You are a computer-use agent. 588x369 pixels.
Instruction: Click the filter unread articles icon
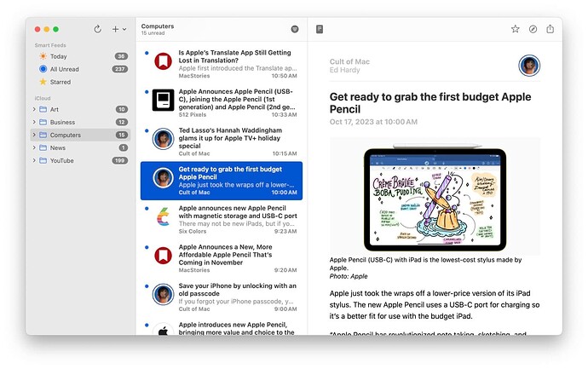[295, 29]
